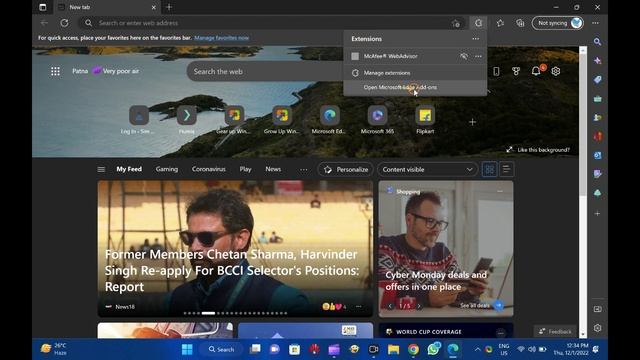The height and width of the screenshot is (360, 640).
Task: Click See all deals button
Action: tap(481, 305)
